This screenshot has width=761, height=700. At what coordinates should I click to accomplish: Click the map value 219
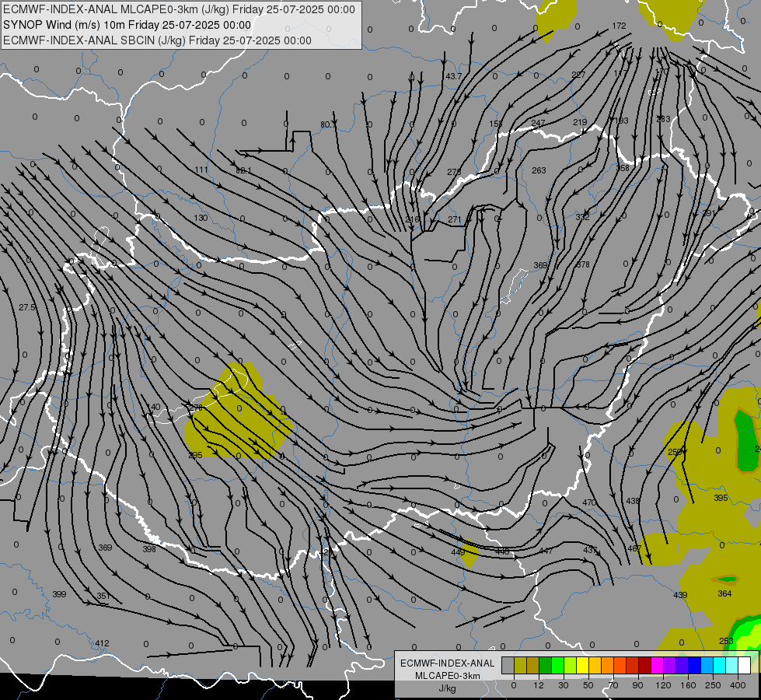tap(580, 122)
